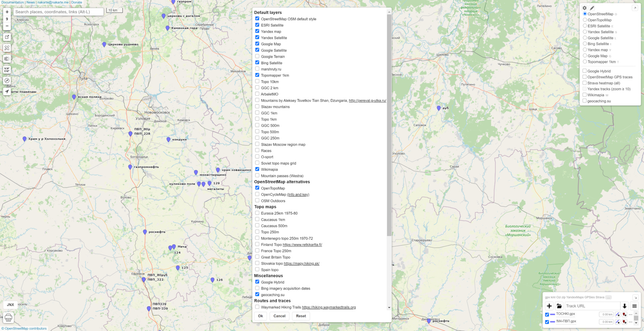Open retkikartta.fi Finland Topo link

(x=302, y=245)
